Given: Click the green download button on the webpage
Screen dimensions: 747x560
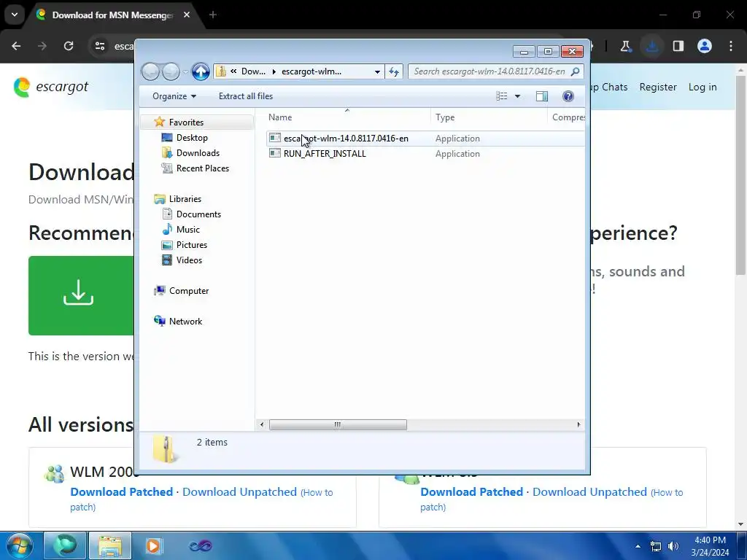Looking at the screenshot, I should tap(82, 296).
